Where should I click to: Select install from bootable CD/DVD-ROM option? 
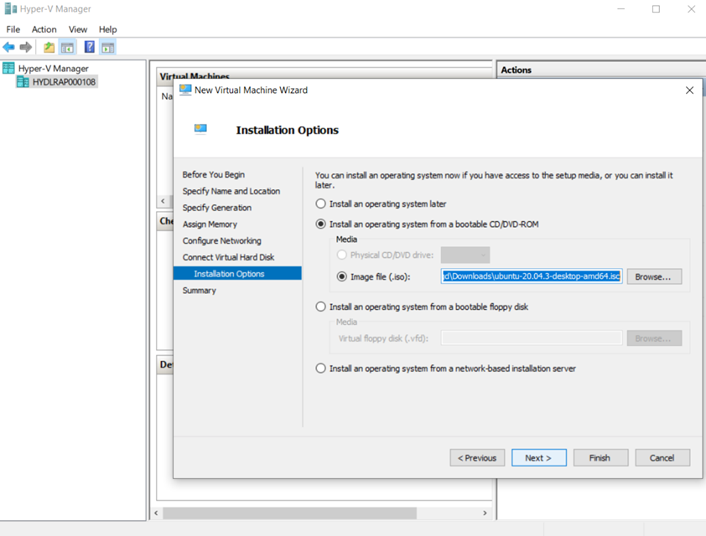(x=321, y=224)
